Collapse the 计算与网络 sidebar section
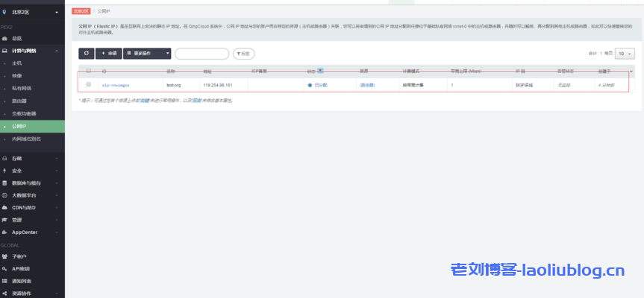 [x=59, y=51]
